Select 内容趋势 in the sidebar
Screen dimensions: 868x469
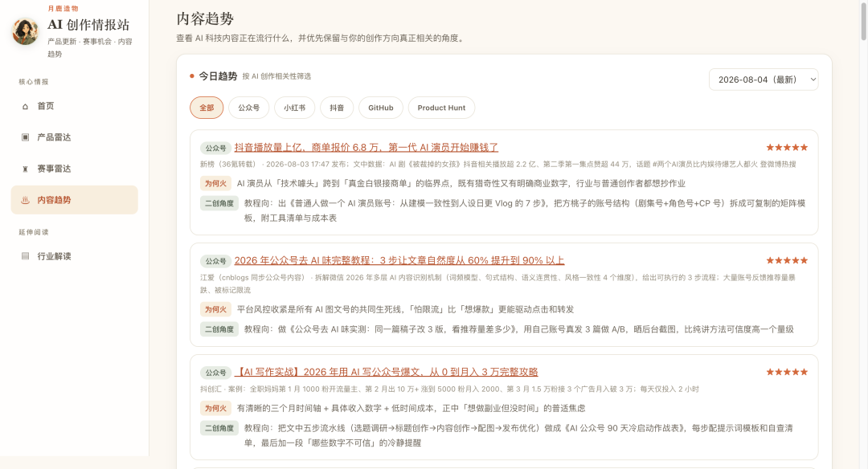coord(74,200)
